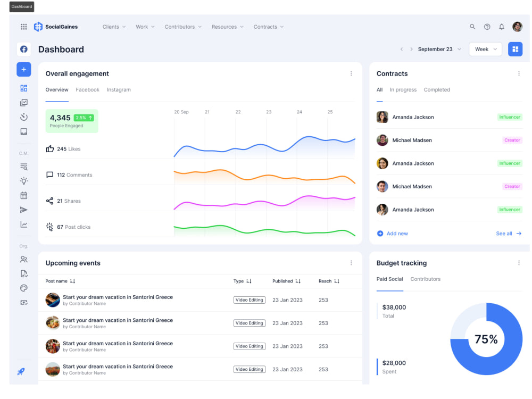
Task: Select the In progress contracts tab
Action: pyautogui.click(x=403, y=90)
